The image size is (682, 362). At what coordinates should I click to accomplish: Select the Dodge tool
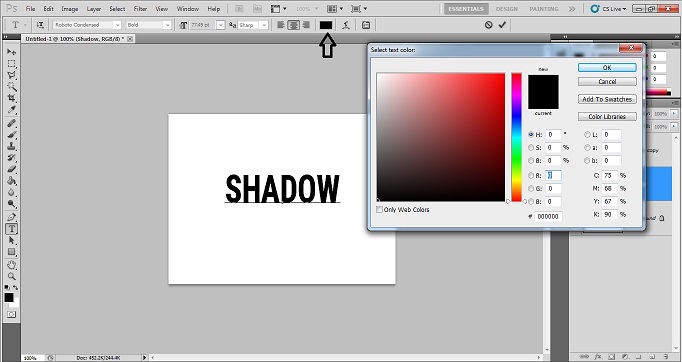click(x=11, y=204)
